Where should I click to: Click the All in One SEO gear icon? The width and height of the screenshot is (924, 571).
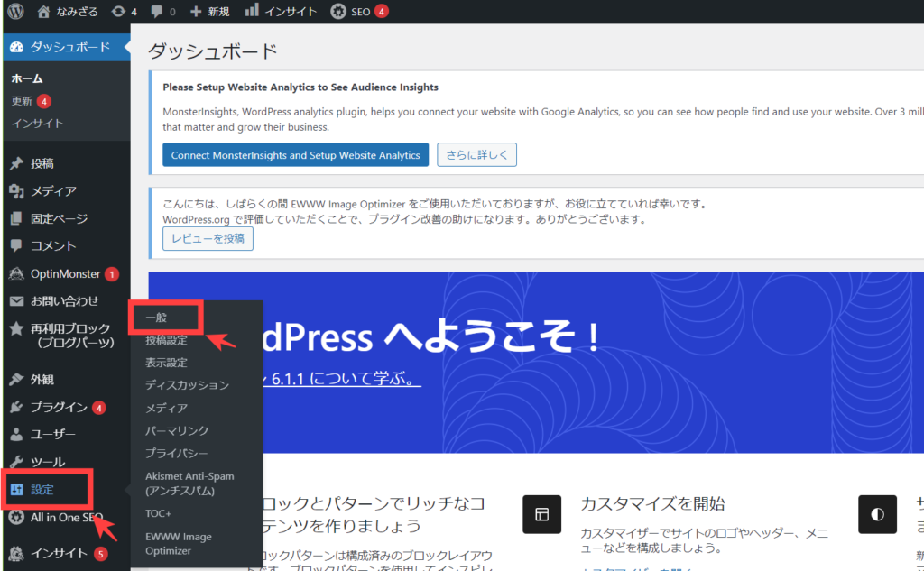(x=16, y=518)
